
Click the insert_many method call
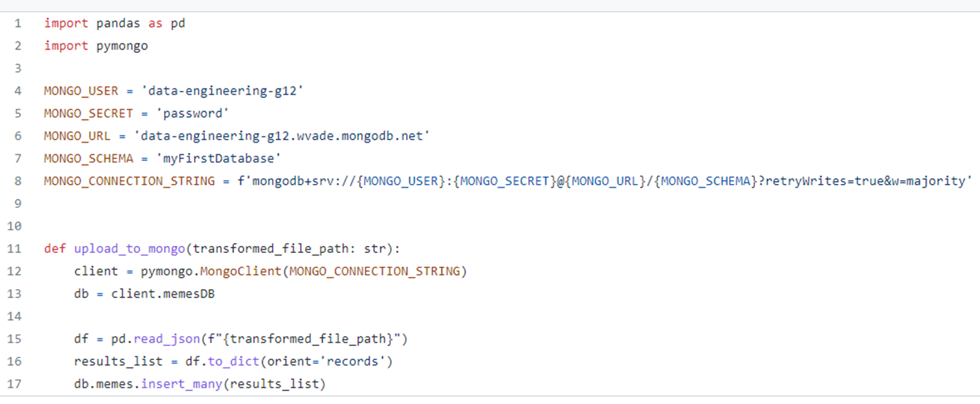coord(178,385)
